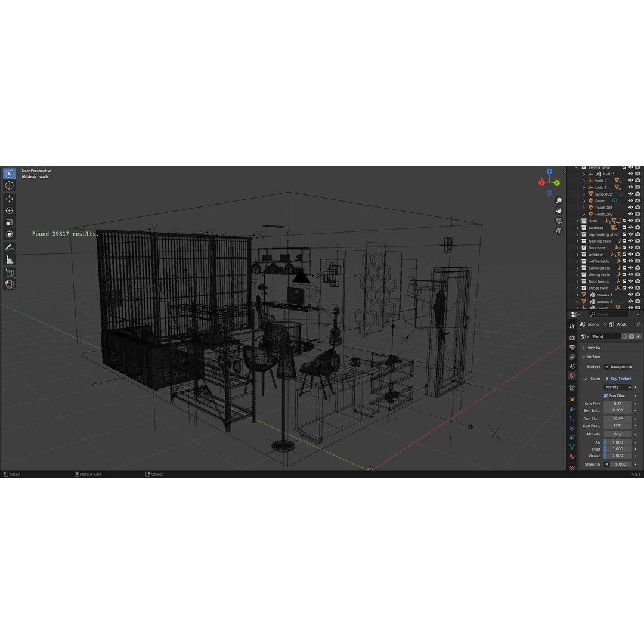This screenshot has width=644, height=644.
Task: Select the Annotate pencil tool
Action: [10, 247]
